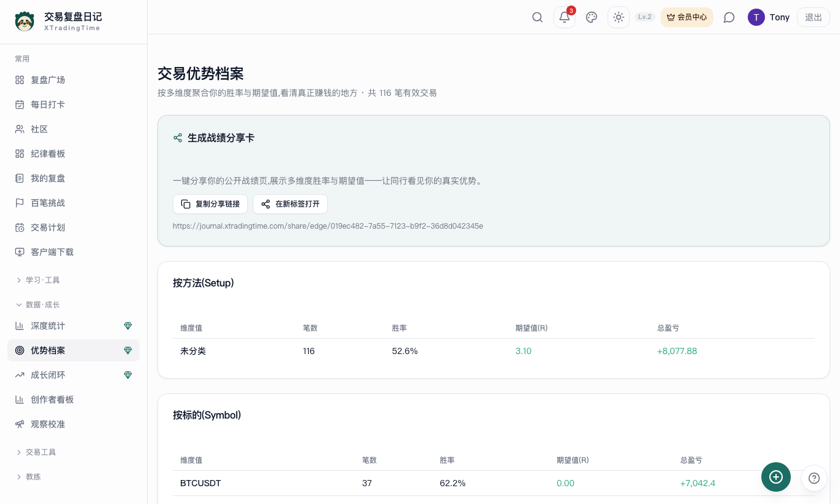The image size is (840, 504).
Task: Click the 创作者看板 chart icon
Action: (20, 400)
